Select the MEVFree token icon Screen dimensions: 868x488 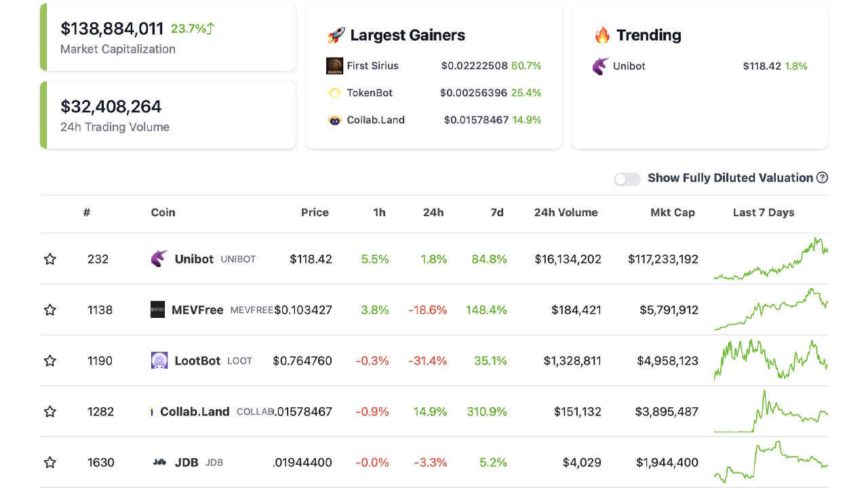point(157,310)
